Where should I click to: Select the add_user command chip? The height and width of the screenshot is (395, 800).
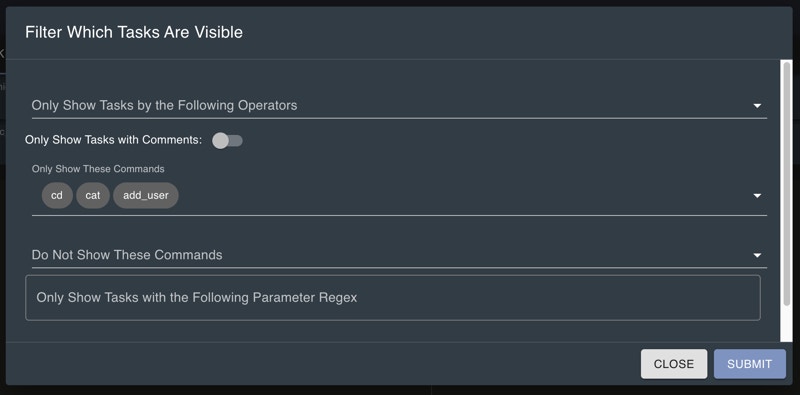tap(146, 195)
